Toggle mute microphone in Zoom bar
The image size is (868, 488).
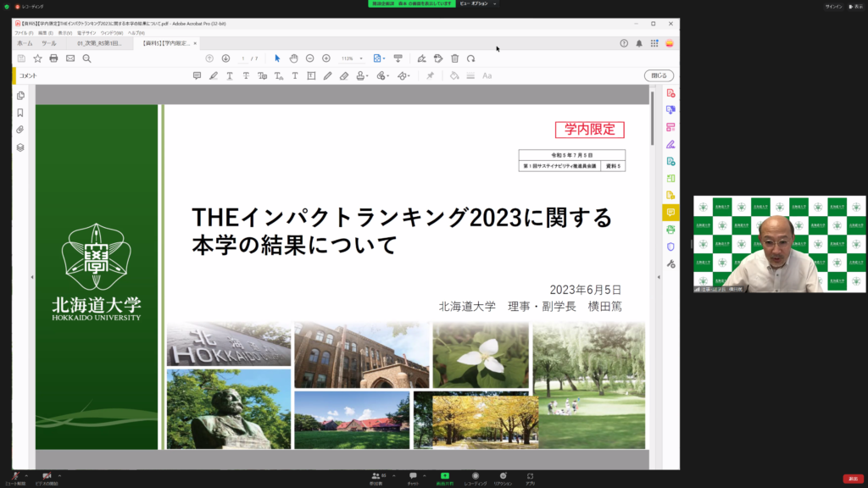[x=14, y=476]
